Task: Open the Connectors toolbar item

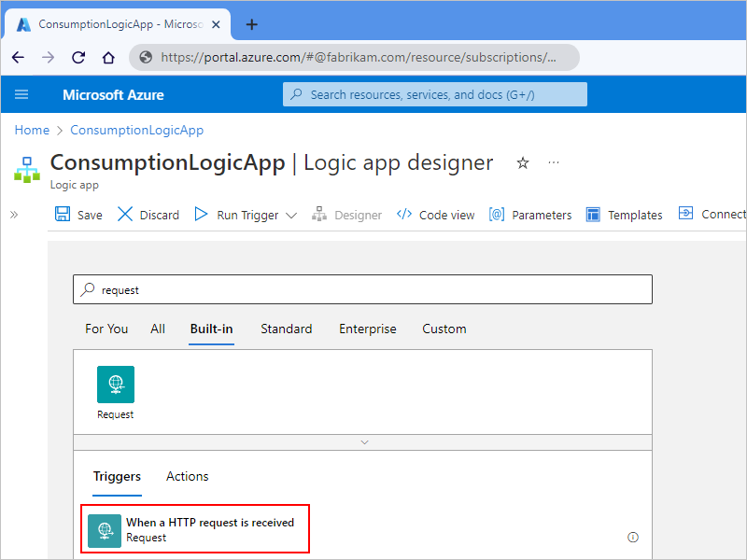Action: (x=712, y=215)
